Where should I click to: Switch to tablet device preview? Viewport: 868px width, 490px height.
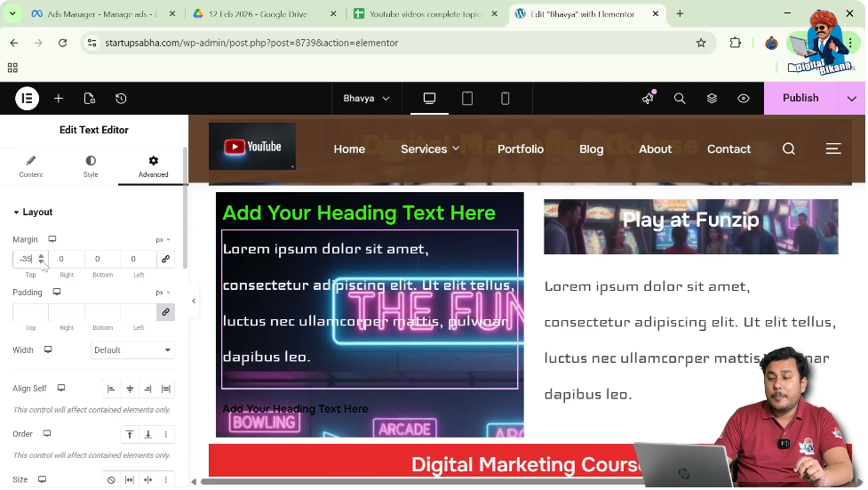(x=467, y=99)
